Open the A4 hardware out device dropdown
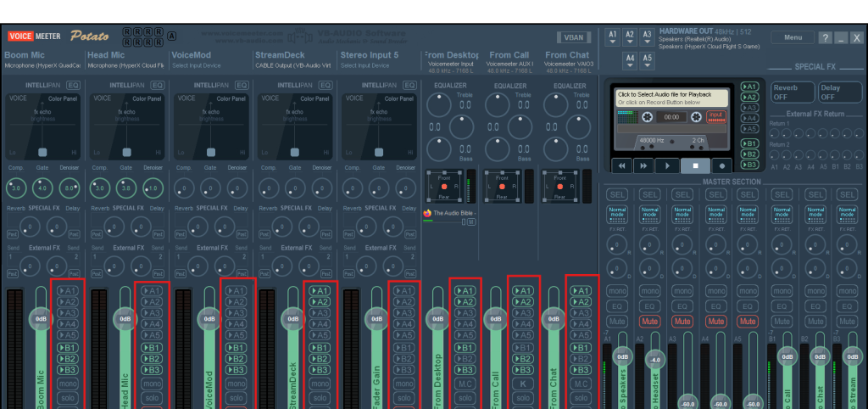Screen dimensions: 868x409 pyautogui.click(x=630, y=61)
